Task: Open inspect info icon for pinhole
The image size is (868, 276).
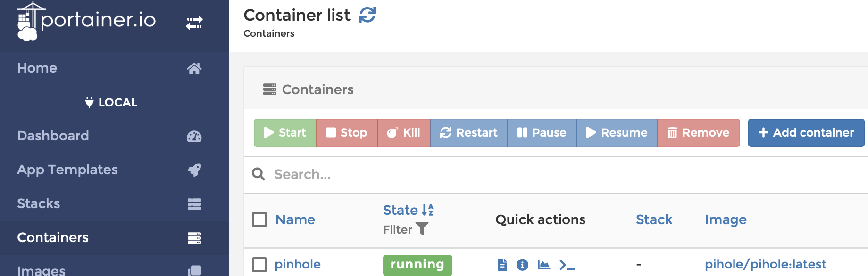Action: [x=522, y=265]
